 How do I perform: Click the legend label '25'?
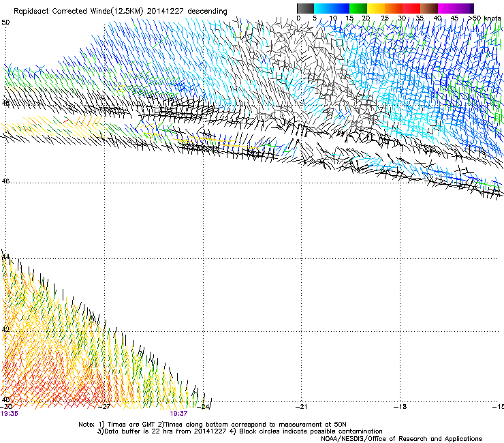pyautogui.click(x=385, y=18)
